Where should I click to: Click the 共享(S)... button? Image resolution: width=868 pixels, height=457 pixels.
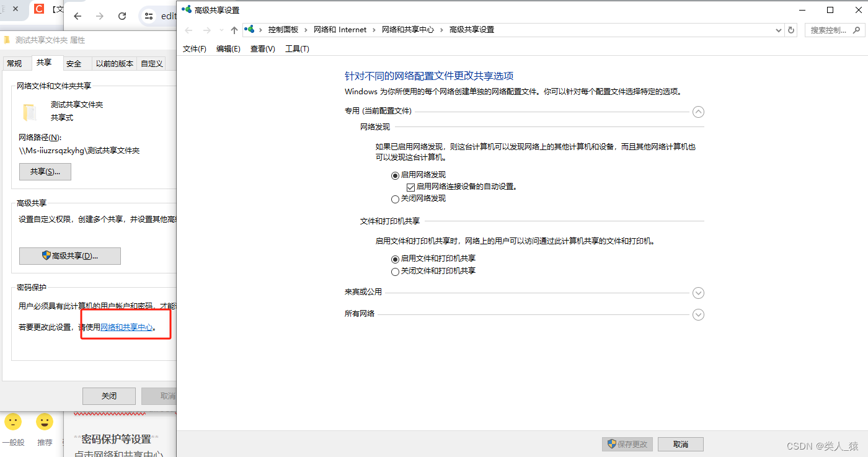(x=45, y=172)
